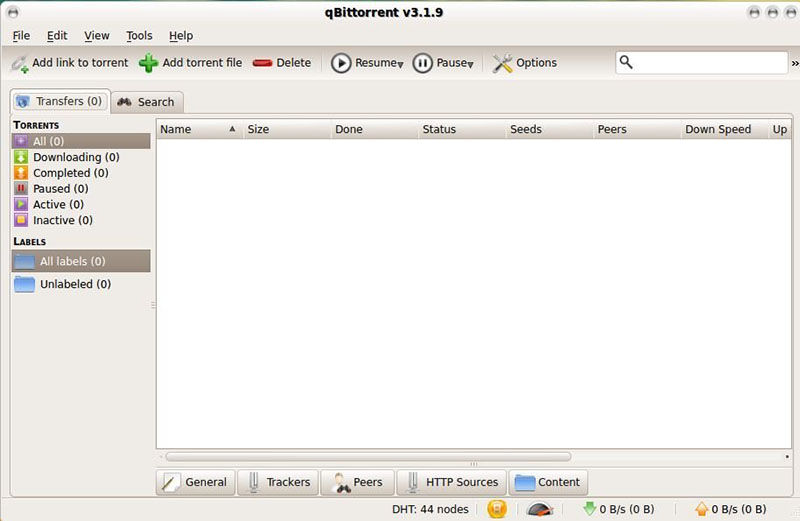Click the Paused filter icon

coord(21,189)
